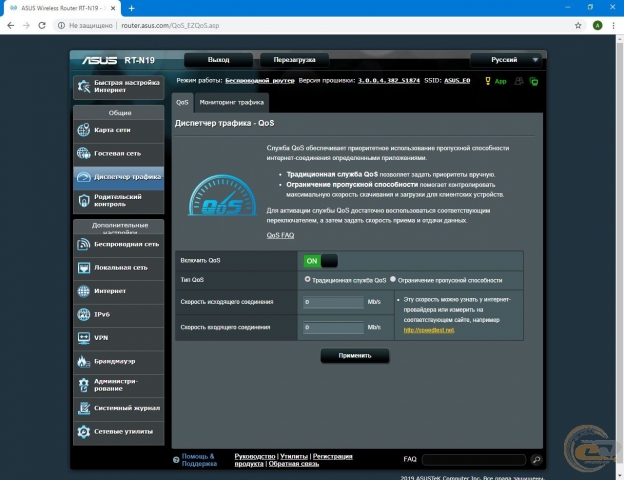Click the App lightbulb icon in the status bar
Image resolution: width=624 pixels, height=480 pixels.
click(488, 81)
